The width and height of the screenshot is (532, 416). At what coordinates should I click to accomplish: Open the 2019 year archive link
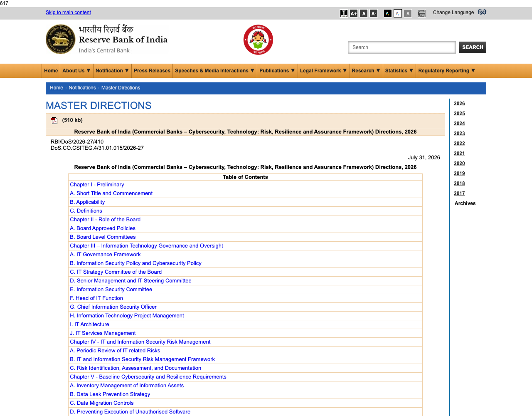[x=459, y=173]
